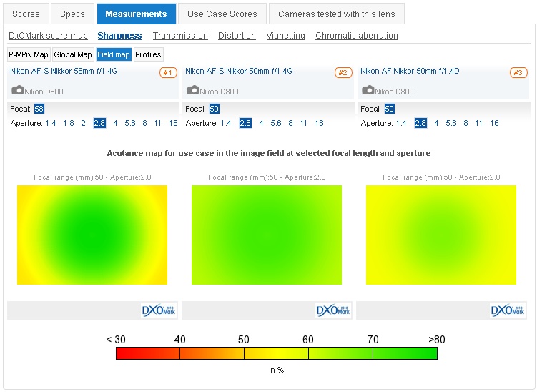Click the #2 rank badge

coord(343,73)
